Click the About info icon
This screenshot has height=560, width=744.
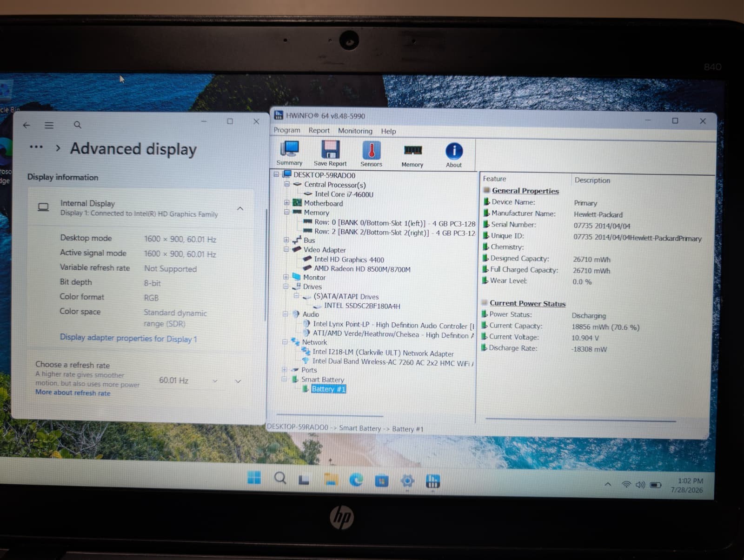coord(454,155)
